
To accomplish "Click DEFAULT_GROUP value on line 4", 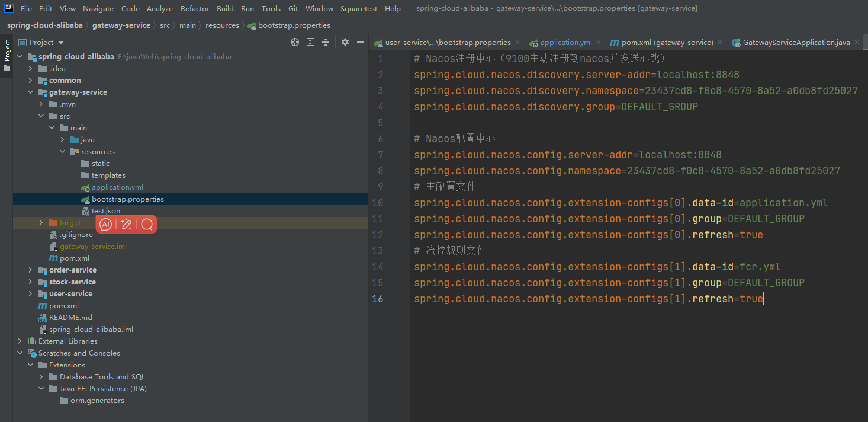I will 660,107.
